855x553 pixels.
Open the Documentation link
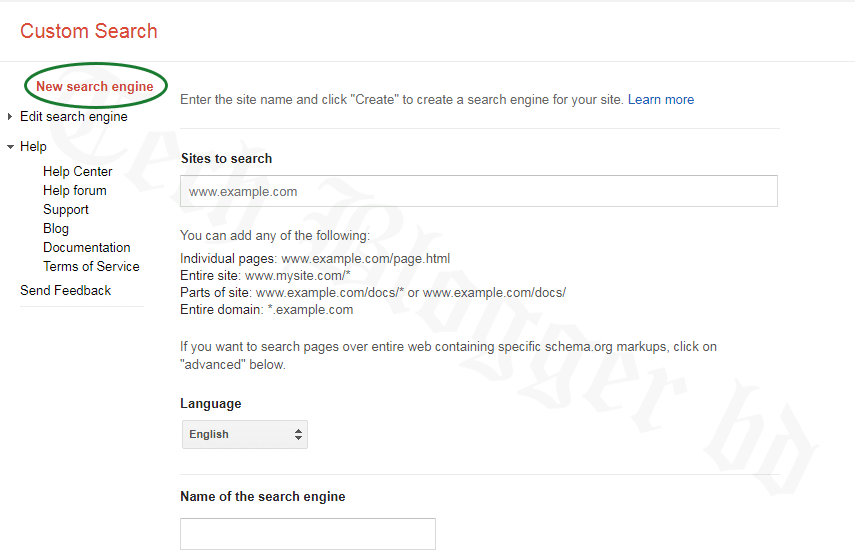(87, 248)
